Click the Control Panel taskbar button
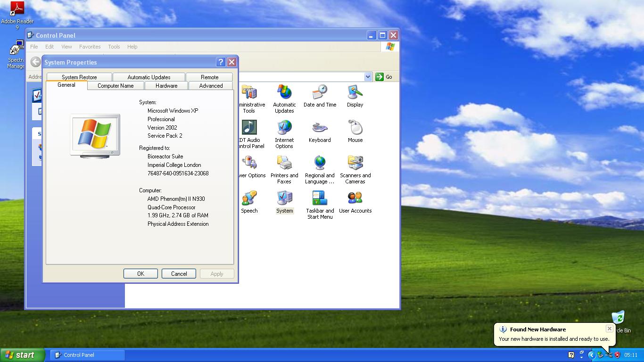Image resolution: width=644 pixels, height=362 pixels. tap(87, 355)
